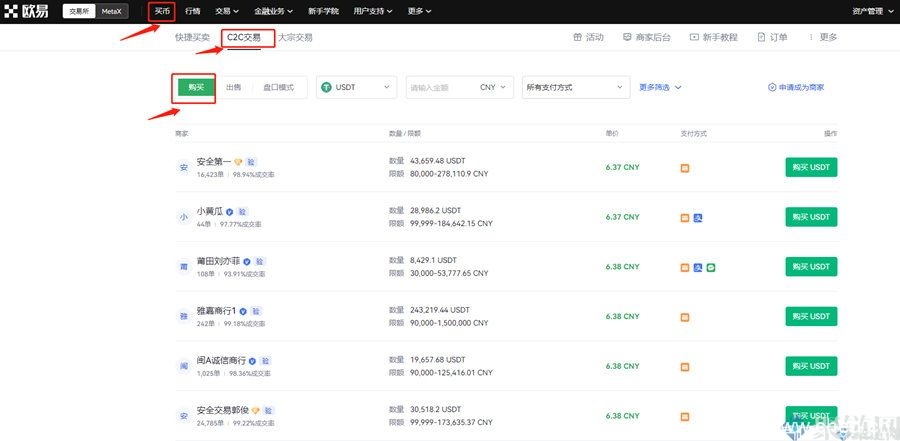Image resolution: width=900 pixels, height=441 pixels.
Task: Expand the CNY currency dropdown
Action: 495,87
